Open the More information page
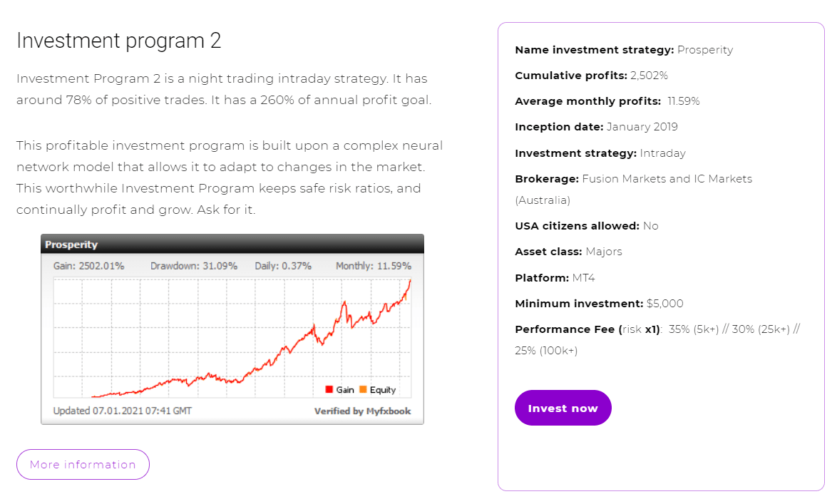This screenshot has width=837, height=504. 83,464
